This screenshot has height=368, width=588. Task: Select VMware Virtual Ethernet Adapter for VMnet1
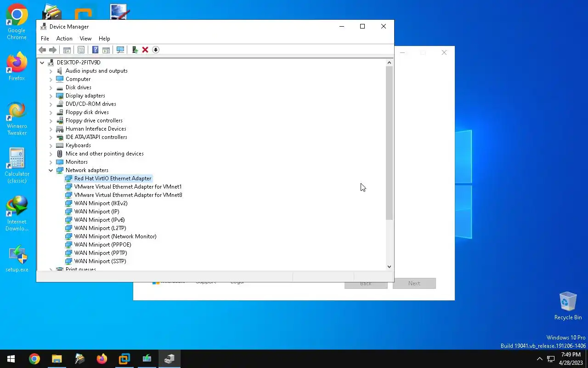pyautogui.click(x=128, y=187)
